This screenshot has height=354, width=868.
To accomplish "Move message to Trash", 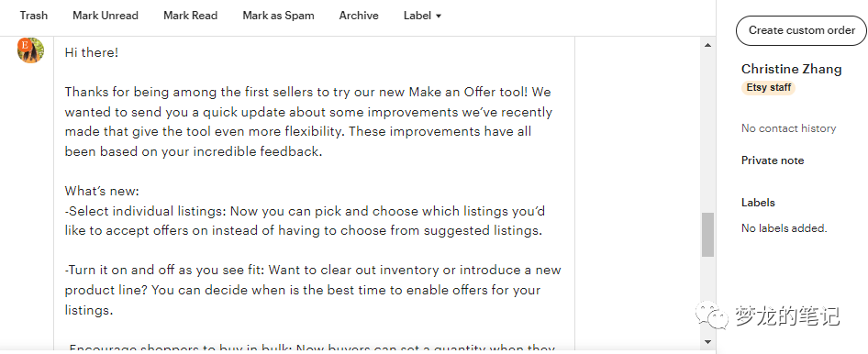I will [x=34, y=16].
